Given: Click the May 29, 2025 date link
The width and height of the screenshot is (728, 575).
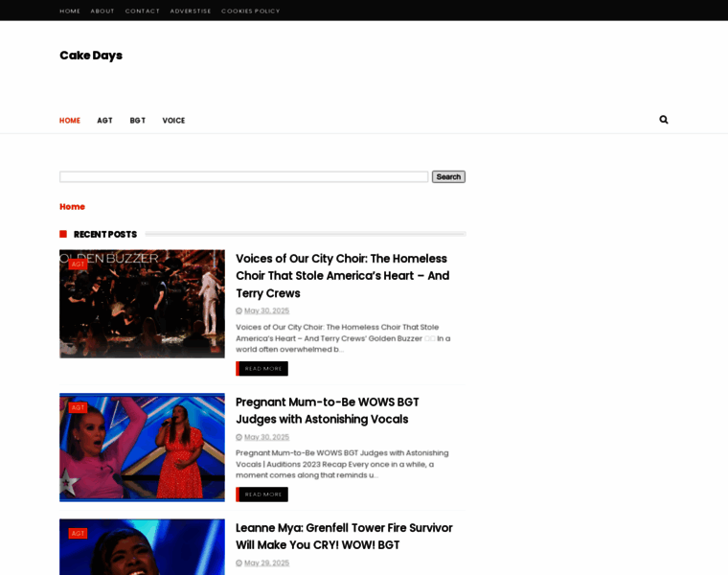Looking at the screenshot, I should 267,563.
